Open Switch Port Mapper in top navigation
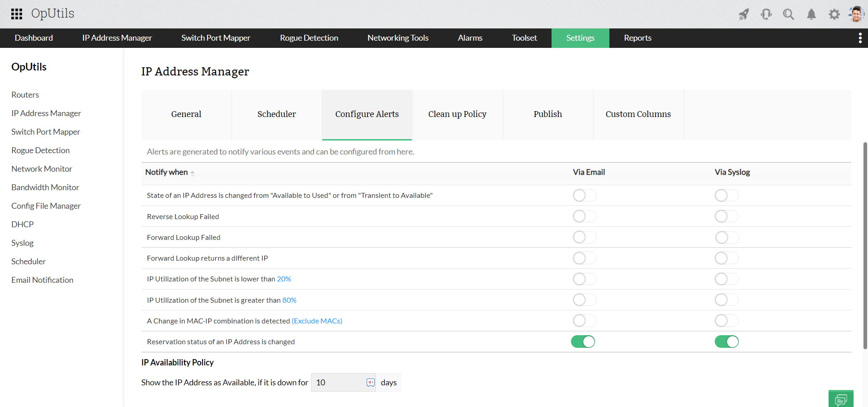868x407 pixels. [216, 38]
